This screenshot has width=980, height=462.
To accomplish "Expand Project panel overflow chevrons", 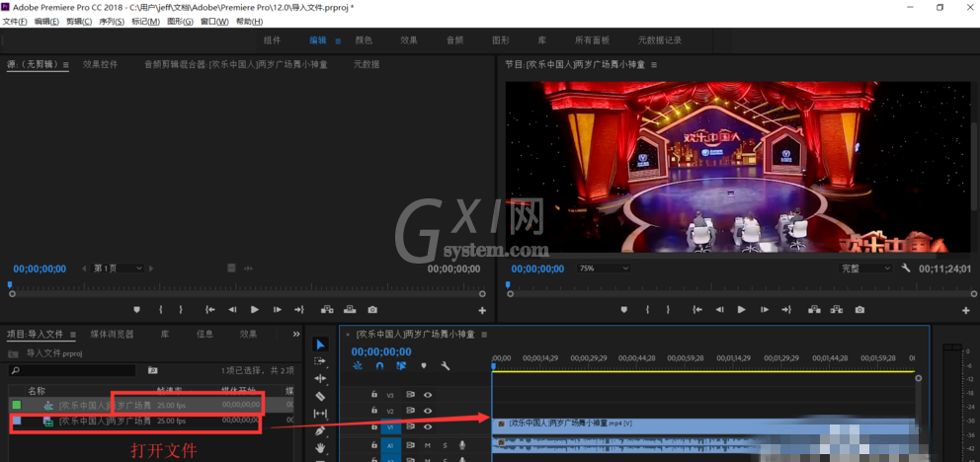I will [x=296, y=334].
